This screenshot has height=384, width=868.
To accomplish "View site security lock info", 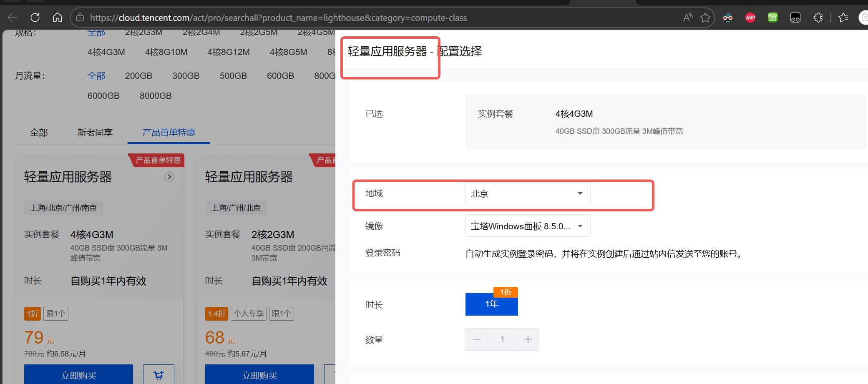I will click(x=80, y=18).
